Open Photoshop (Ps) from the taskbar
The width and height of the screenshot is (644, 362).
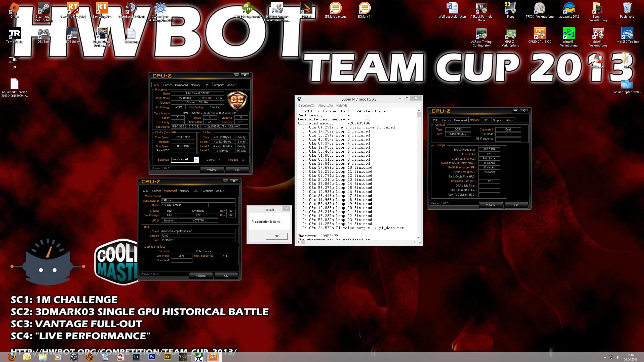click(x=152, y=356)
